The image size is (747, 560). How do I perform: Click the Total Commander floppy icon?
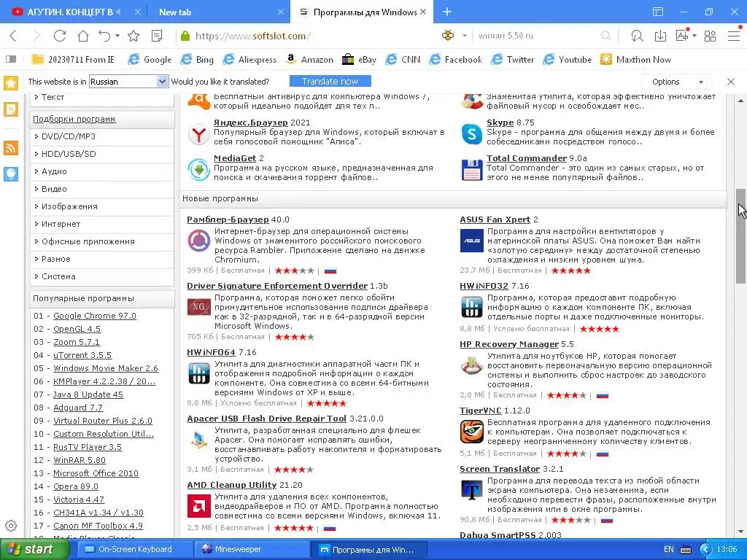[x=472, y=169]
